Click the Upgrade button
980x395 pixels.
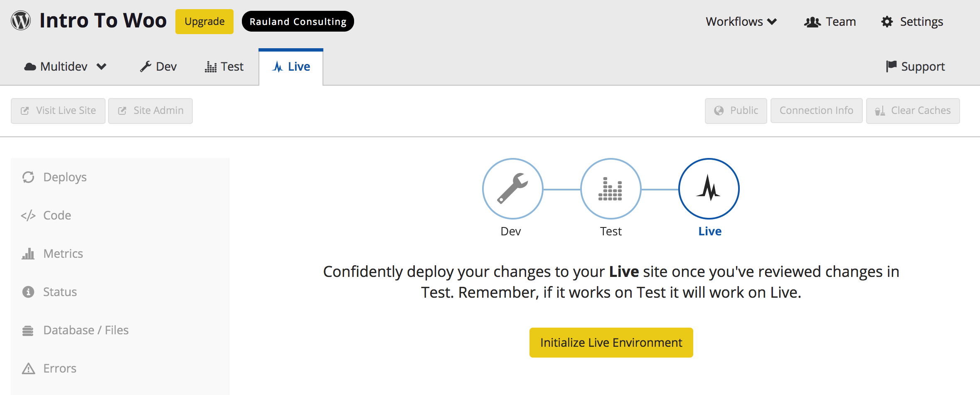pyautogui.click(x=204, y=21)
